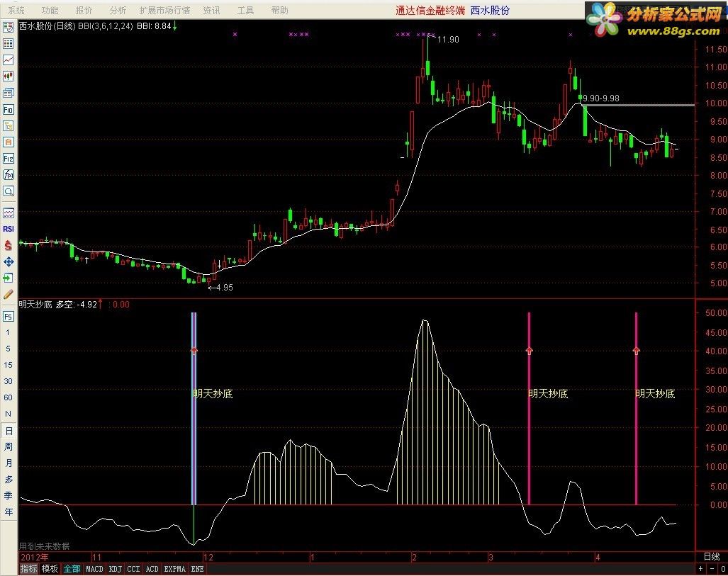Open the tree structure sidebar icon
Image resolution: width=728 pixels, height=576 pixels.
pos(9,126)
